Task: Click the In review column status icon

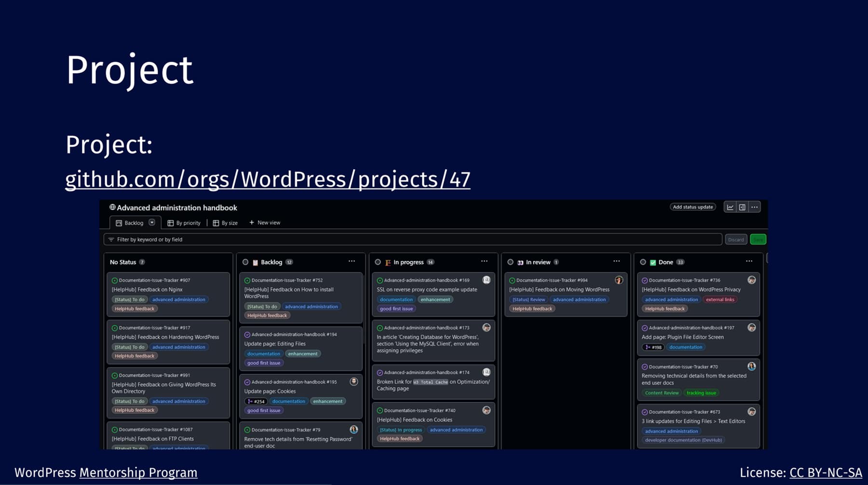Action: click(521, 262)
